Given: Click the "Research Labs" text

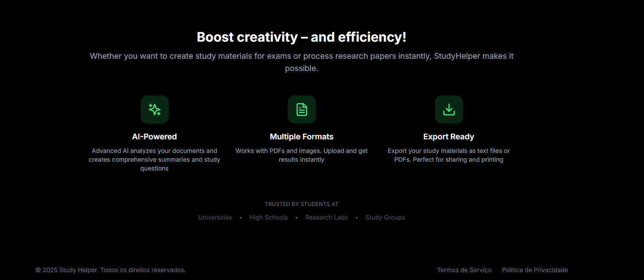Looking at the screenshot, I should click(x=327, y=217).
